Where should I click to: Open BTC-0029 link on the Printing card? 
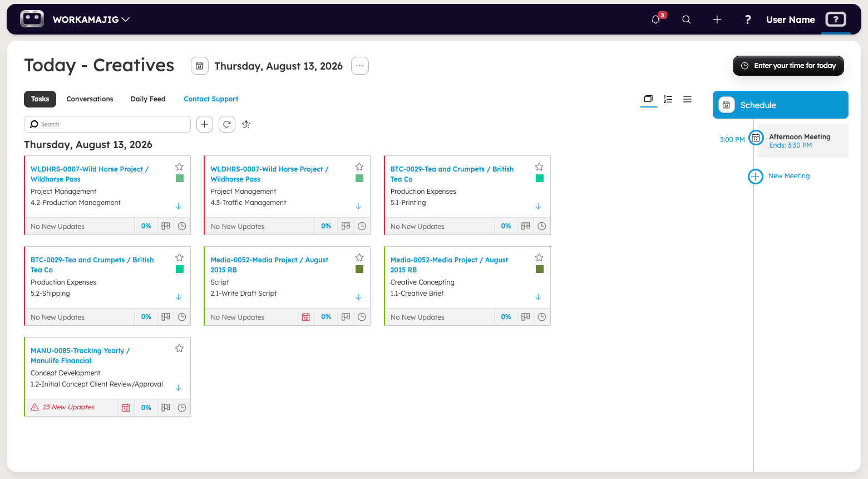click(452, 174)
